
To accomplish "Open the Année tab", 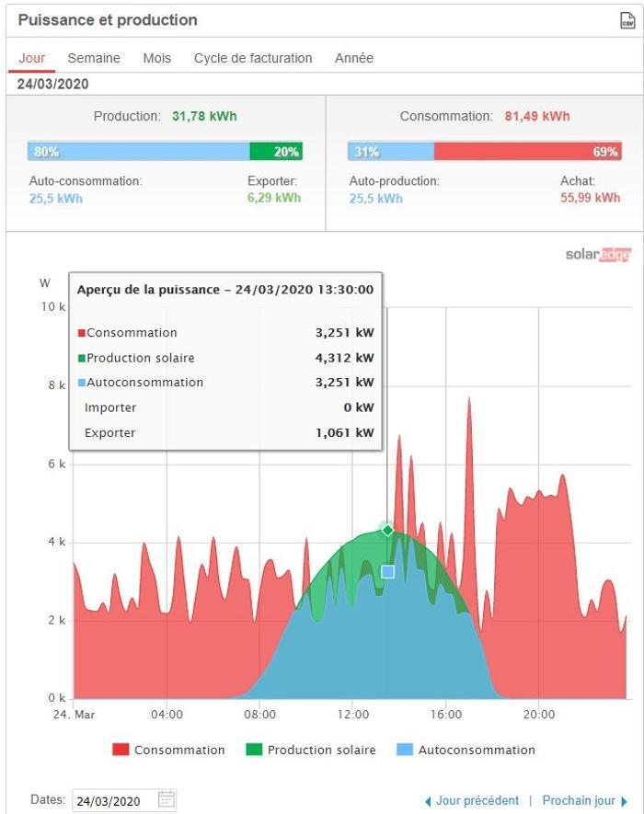I will (x=354, y=58).
